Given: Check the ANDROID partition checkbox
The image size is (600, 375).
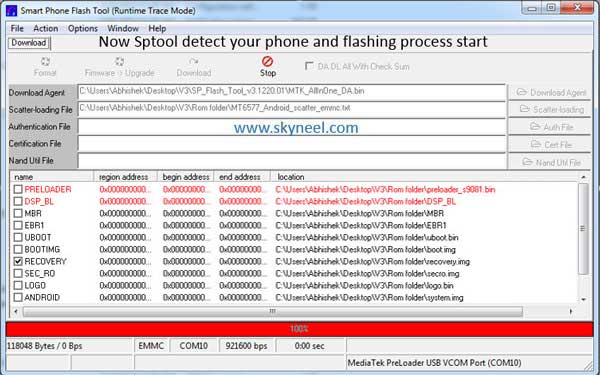Looking at the screenshot, I should (x=18, y=297).
